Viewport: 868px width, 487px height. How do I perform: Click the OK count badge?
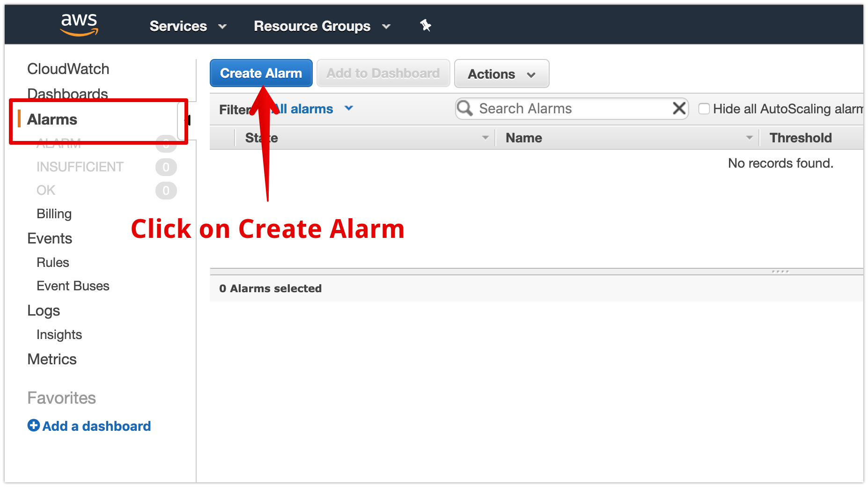[166, 191]
